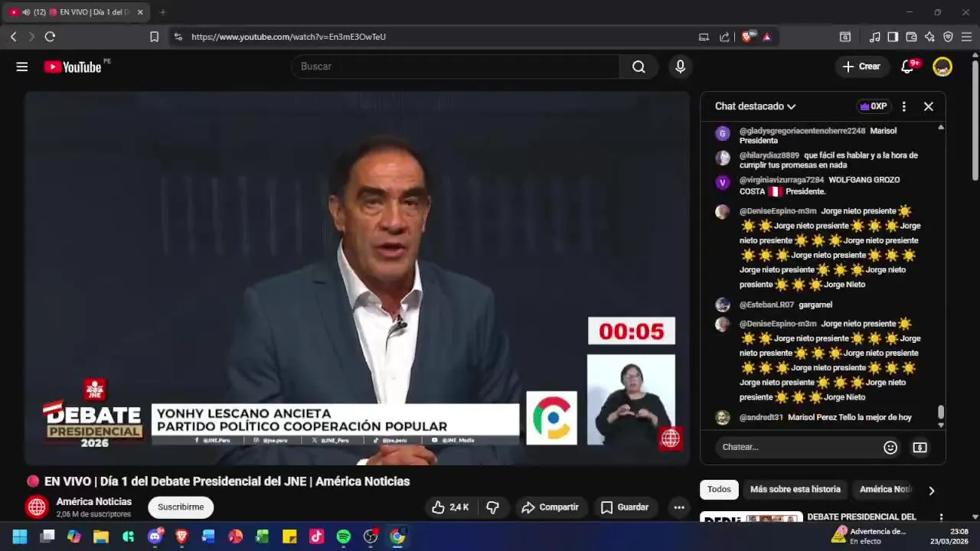Open picture-in-picture / cast icon in address bar

tap(704, 37)
